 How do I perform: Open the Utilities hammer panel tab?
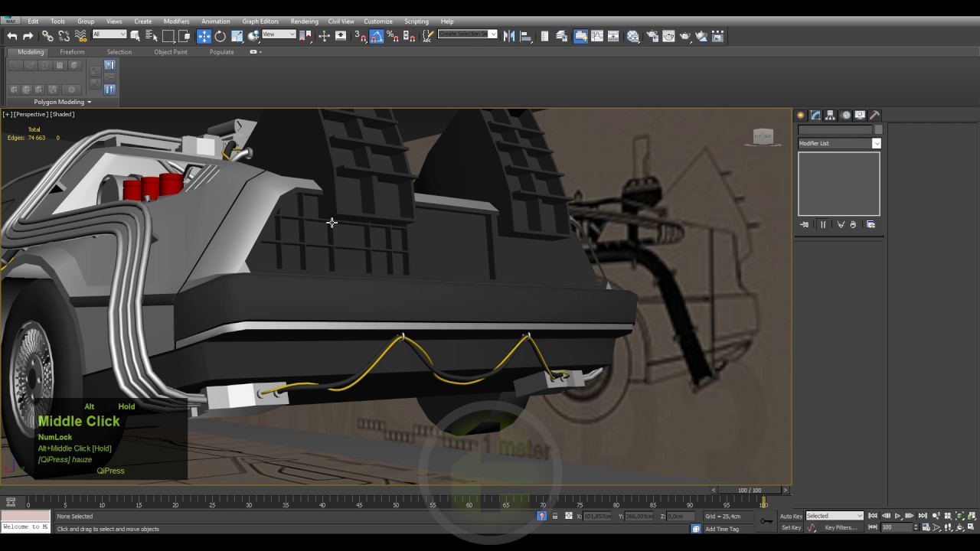tap(874, 116)
